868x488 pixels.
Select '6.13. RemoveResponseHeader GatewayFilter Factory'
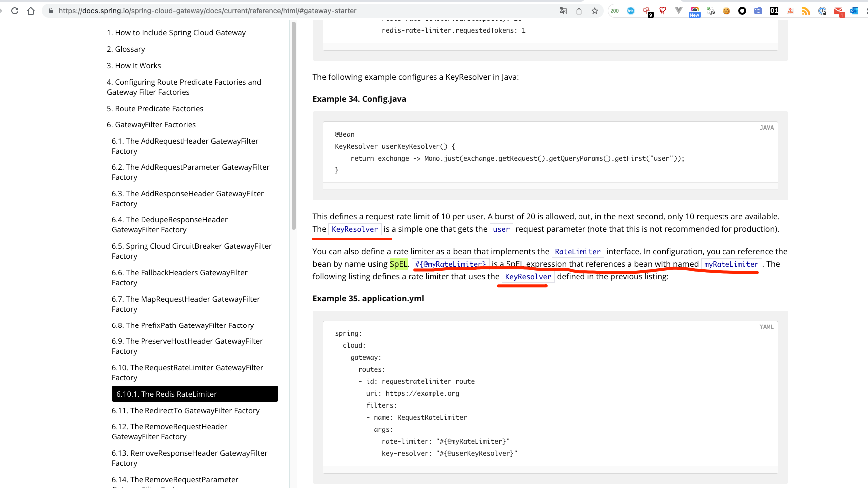[x=189, y=458]
